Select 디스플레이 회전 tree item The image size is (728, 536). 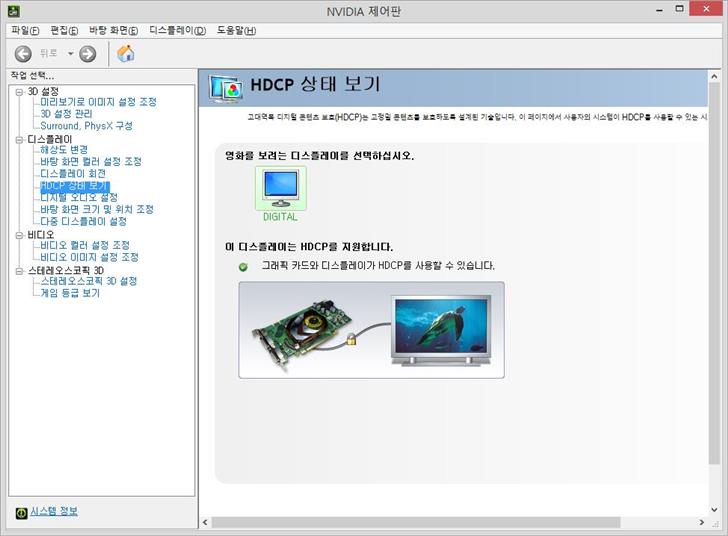click(72, 174)
